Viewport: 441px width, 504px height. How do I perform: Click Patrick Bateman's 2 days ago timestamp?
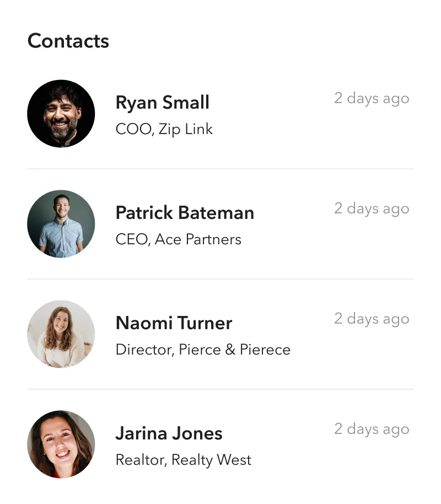pos(372,208)
